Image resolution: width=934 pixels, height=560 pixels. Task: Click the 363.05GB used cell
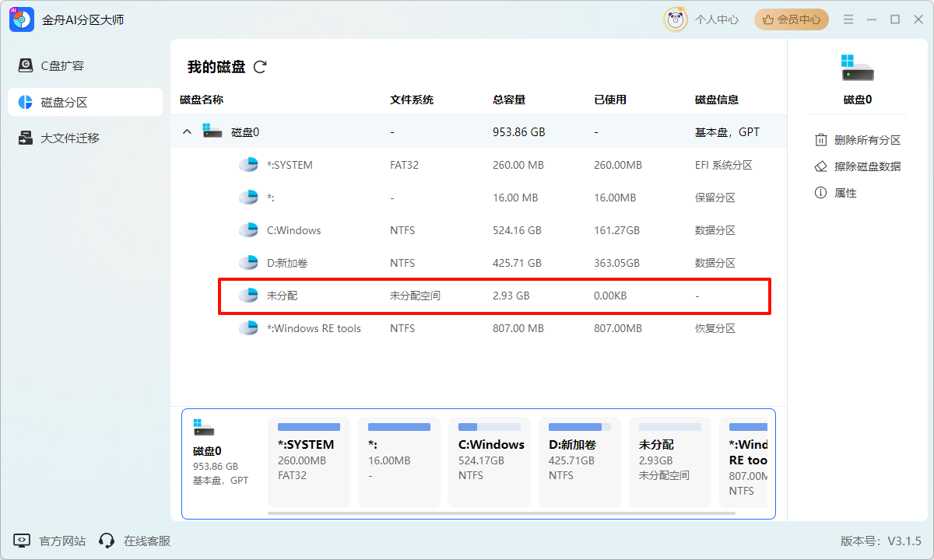[616, 263]
